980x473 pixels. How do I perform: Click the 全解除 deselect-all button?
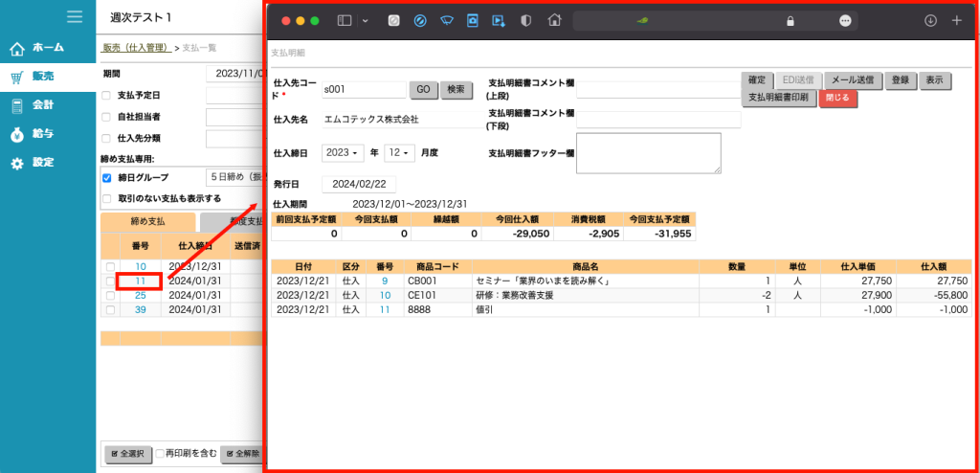(x=241, y=454)
